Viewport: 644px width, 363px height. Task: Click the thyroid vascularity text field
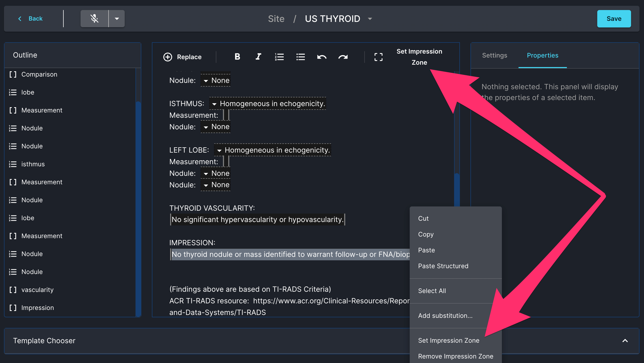pos(258,220)
